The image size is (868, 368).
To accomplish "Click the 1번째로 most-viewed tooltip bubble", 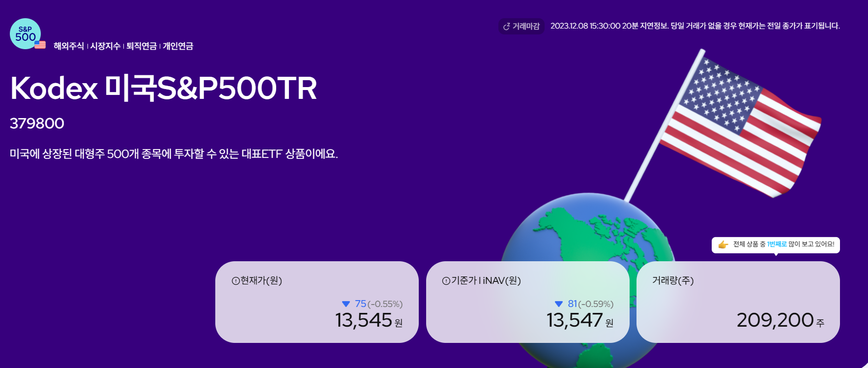I will (776, 245).
